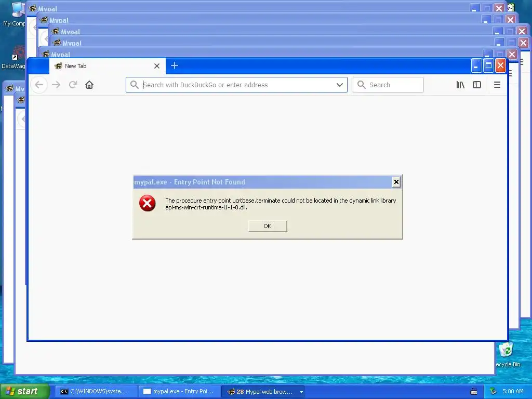Click the on-screen keyboard tray icon

[474, 392]
